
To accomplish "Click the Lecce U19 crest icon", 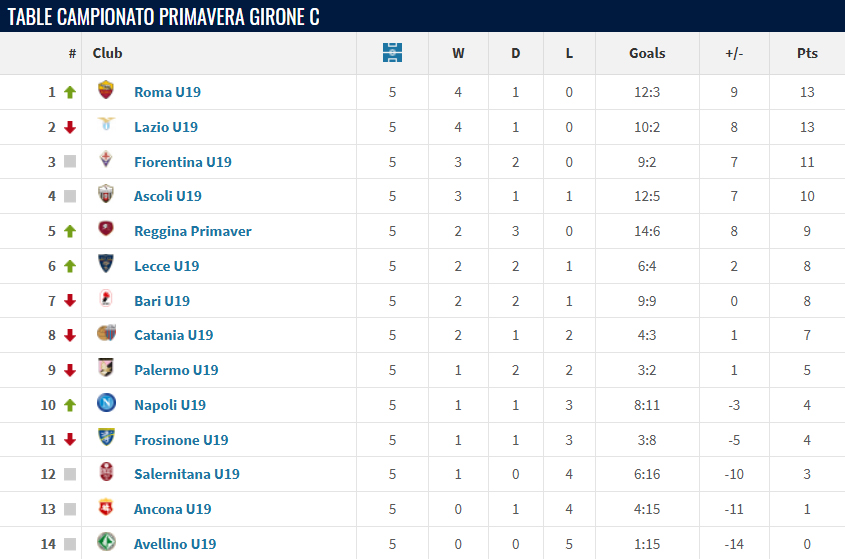I will 106,265.
